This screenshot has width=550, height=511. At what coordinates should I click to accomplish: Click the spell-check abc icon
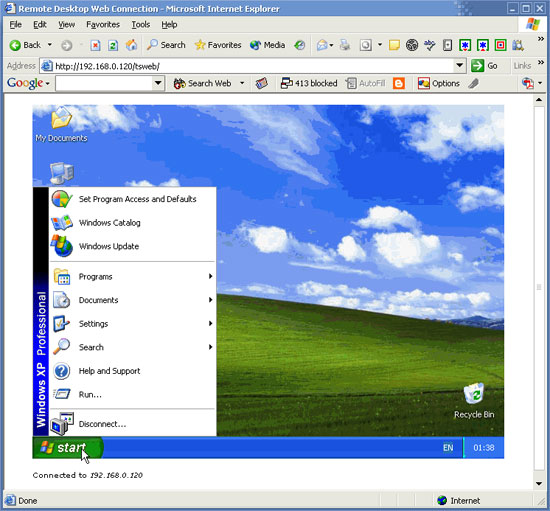coord(430,45)
